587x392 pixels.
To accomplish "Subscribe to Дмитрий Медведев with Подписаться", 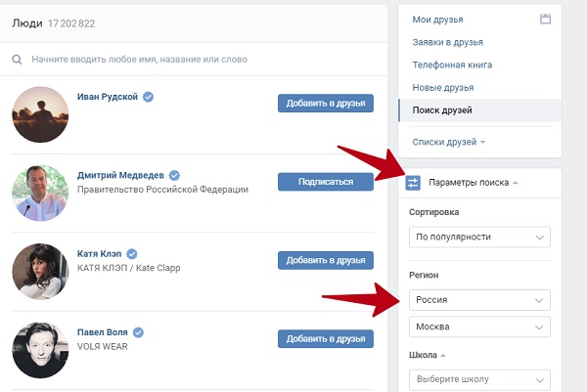I will (326, 182).
